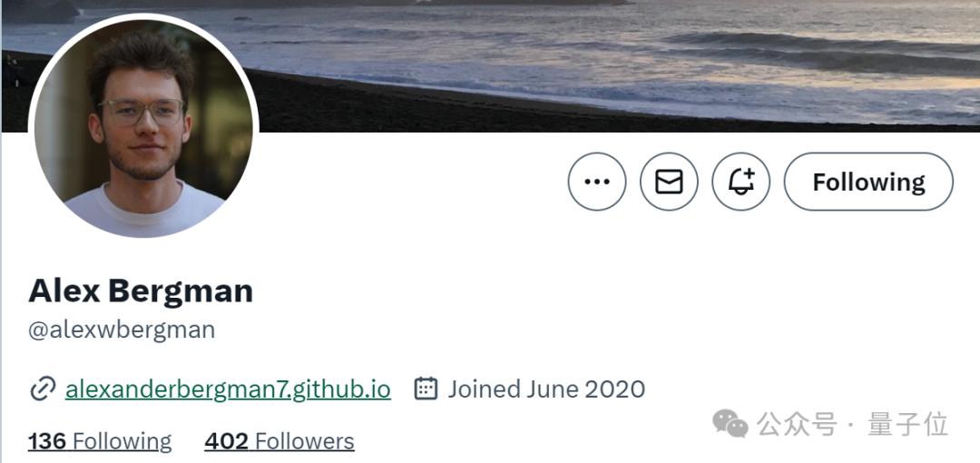Click the chain link icon beside website
Viewport: 980px width, 463px height.
[x=43, y=389]
